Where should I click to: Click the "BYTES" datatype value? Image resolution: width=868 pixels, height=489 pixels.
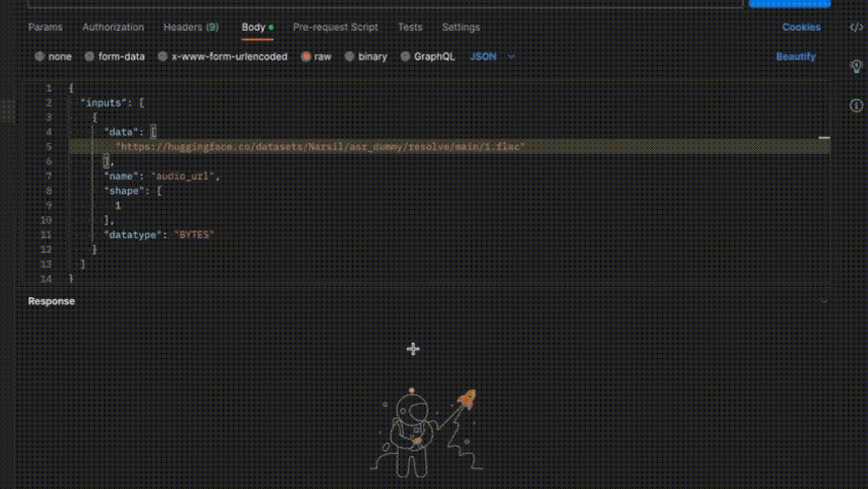click(x=194, y=235)
